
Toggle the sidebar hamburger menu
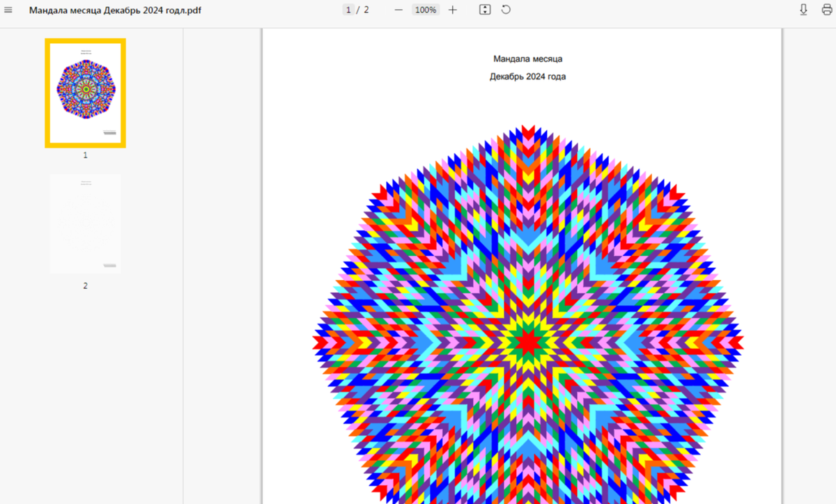tap(8, 10)
